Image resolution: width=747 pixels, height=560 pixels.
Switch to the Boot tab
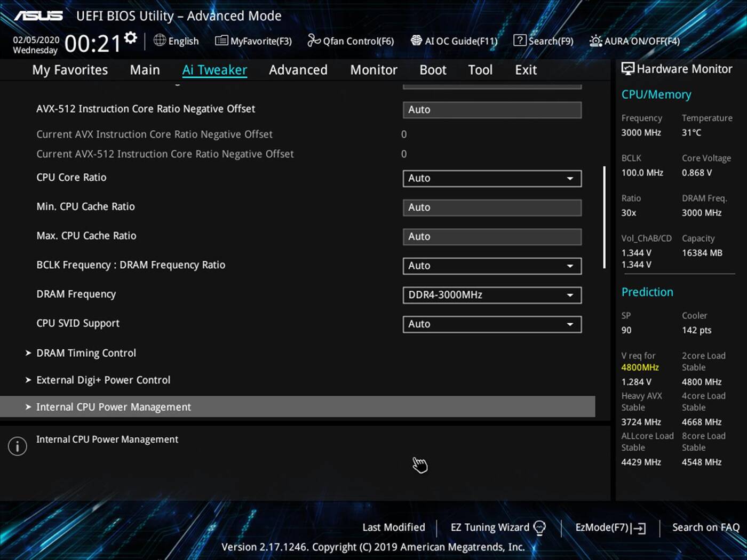432,69
